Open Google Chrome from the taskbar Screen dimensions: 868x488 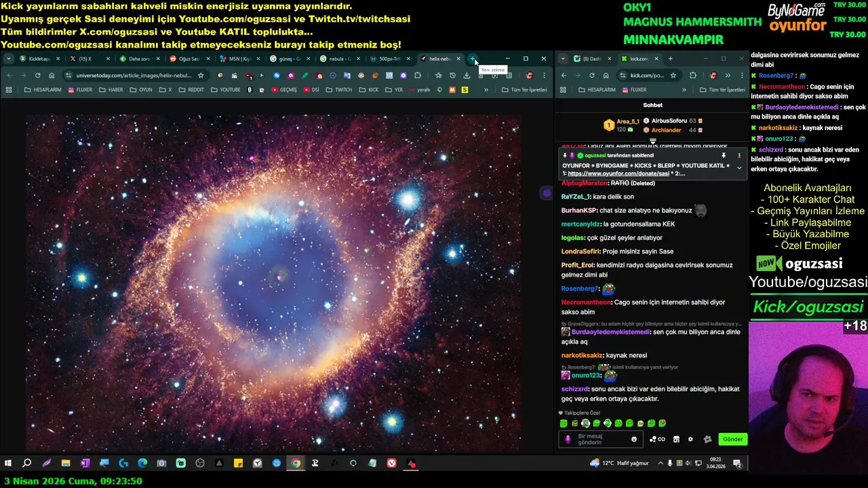[296, 464]
